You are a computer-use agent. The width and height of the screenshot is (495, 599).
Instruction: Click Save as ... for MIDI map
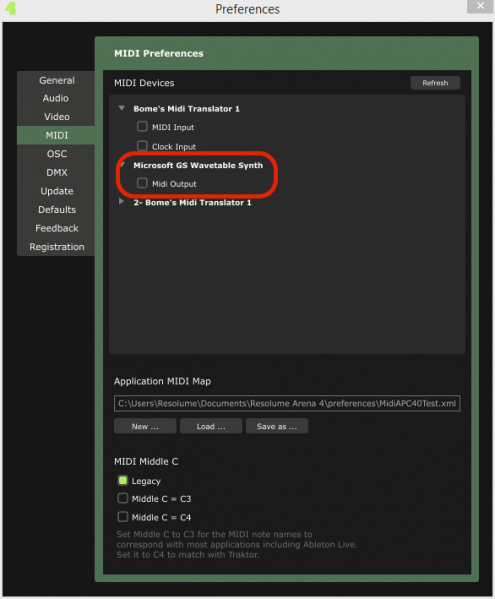click(x=277, y=426)
